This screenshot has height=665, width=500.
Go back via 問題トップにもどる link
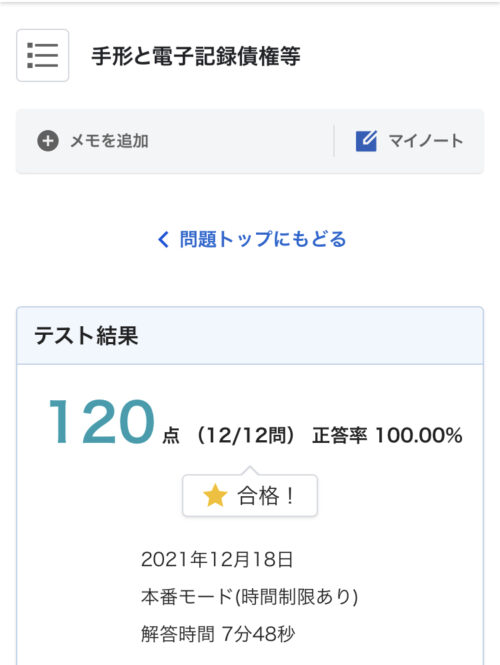tap(263, 239)
